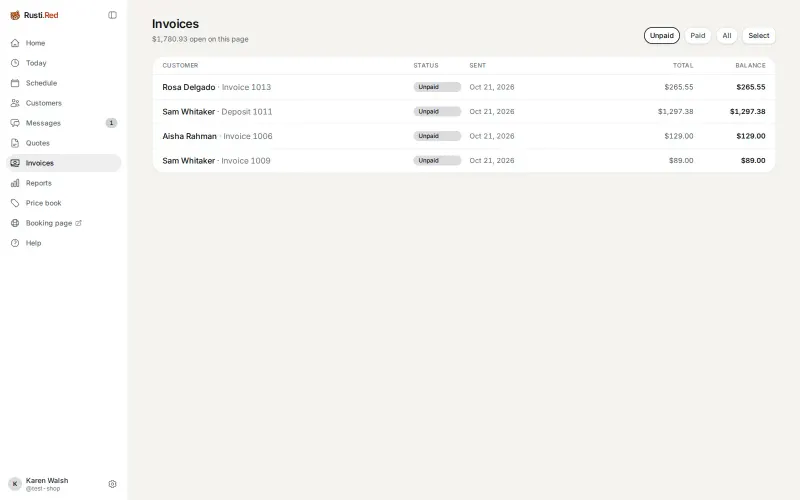The height and width of the screenshot is (500, 800).
Task: Click the TOTAL column header
Action: point(683,65)
